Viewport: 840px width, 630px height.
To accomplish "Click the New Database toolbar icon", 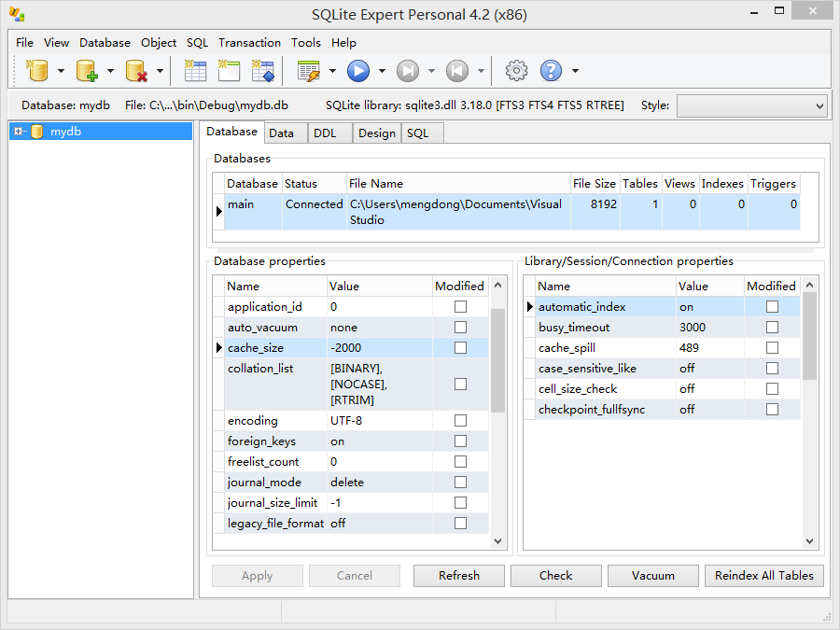I will click(x=37, y=71).
